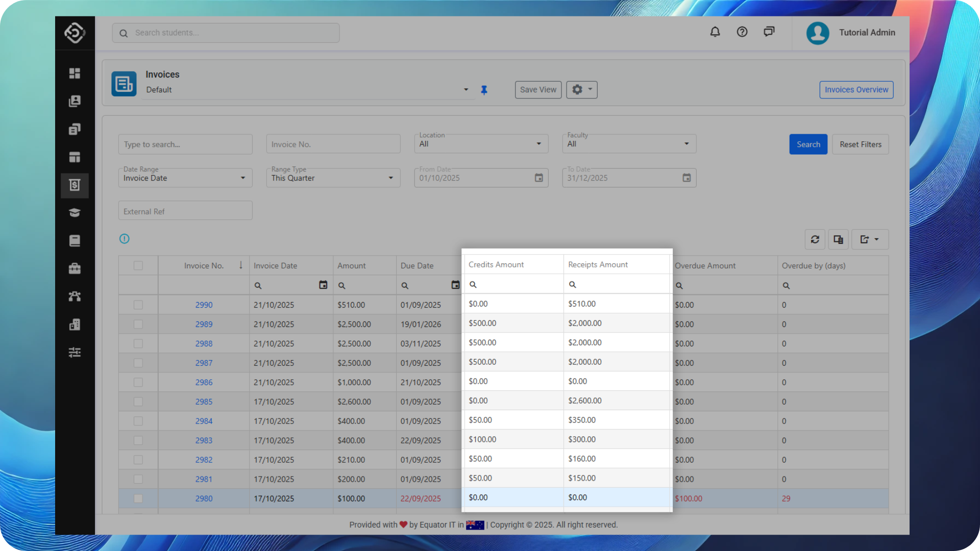
Task: Refresh the invoices grid
Action: pos(815,239)
